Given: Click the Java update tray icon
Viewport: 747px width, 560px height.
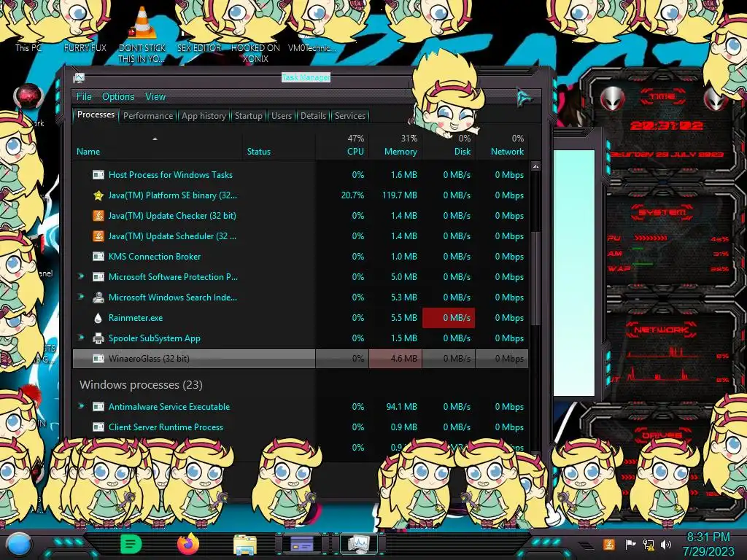Looking at the screenshot, I should [609, 544].
